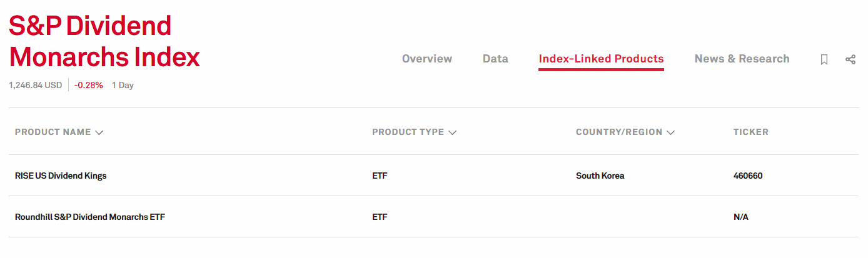Open Roundhill S&P Dividend Monarchs ETF
This screenshot has width=868, height=258.
90,217
